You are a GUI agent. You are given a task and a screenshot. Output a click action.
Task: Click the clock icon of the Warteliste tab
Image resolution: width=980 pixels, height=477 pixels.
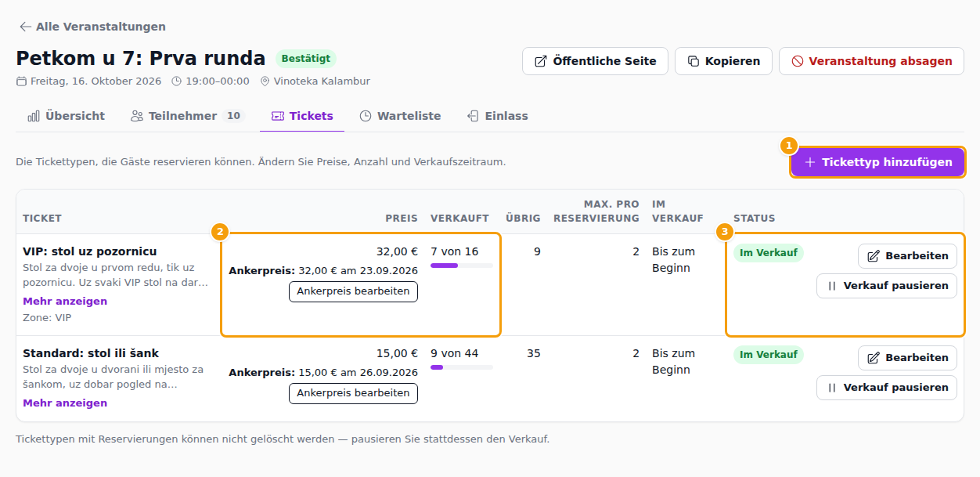point(366,116)
